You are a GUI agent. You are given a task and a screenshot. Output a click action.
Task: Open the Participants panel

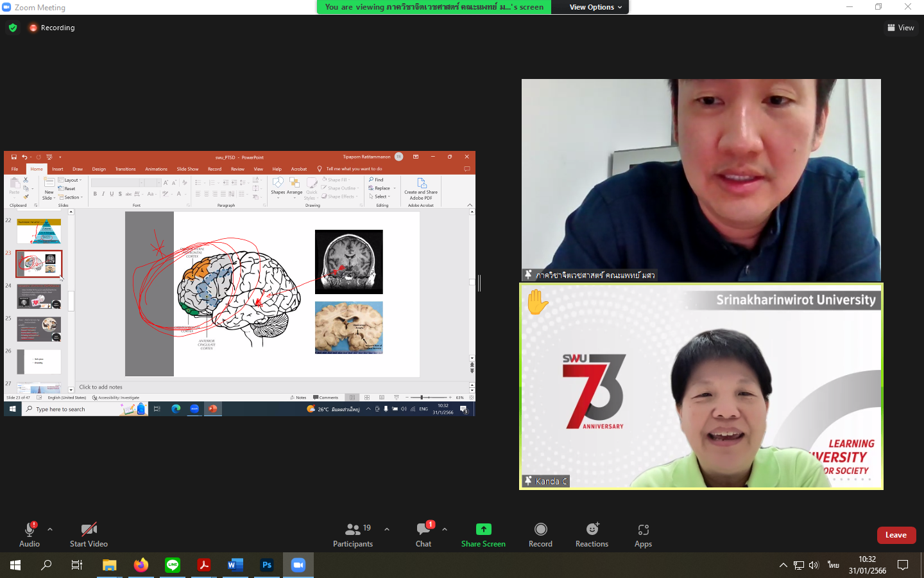(x=352, y=530)
